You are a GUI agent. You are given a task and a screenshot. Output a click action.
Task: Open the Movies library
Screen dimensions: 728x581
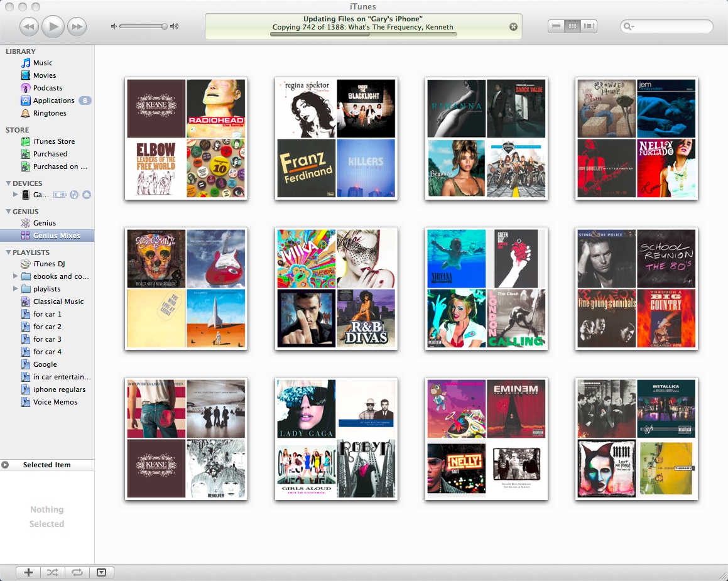pos(44,75)
